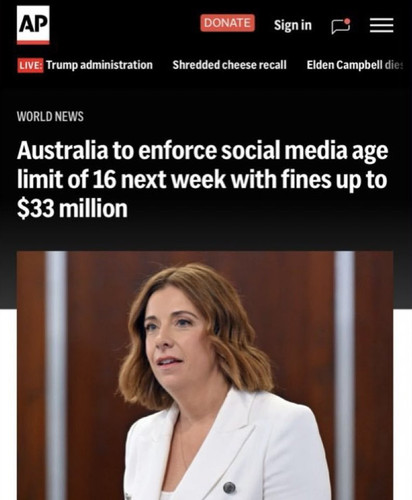Click the DONATE button
The image size is (412, 500).
[227, 23]
